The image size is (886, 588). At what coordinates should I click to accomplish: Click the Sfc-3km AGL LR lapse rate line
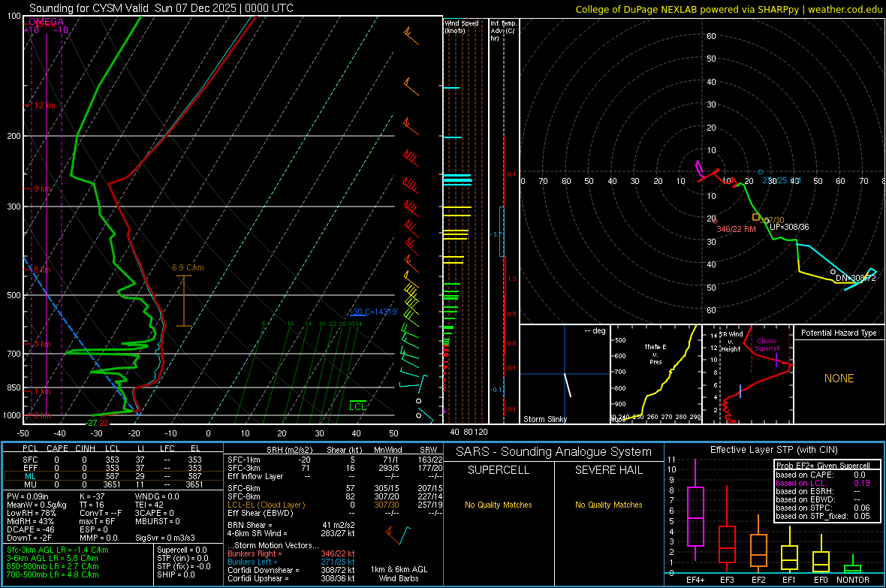pyautogui.click(x=58, y=550)
